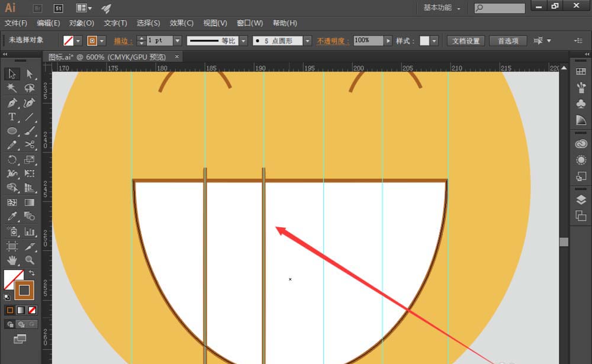The image size is (592, 364).
Task: Open the 视图(V) menu
Action: pos(215,23)
